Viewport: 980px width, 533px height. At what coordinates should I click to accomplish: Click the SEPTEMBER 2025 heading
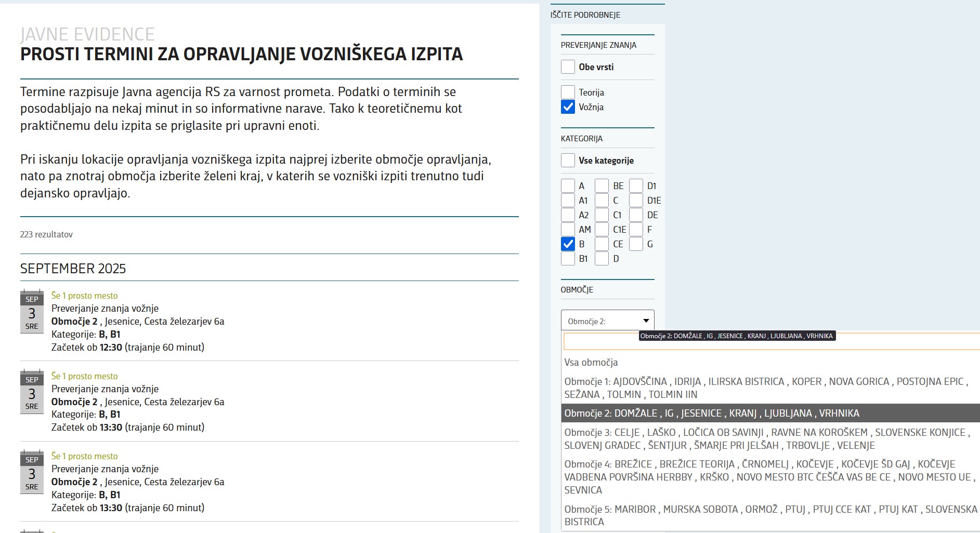73,269
